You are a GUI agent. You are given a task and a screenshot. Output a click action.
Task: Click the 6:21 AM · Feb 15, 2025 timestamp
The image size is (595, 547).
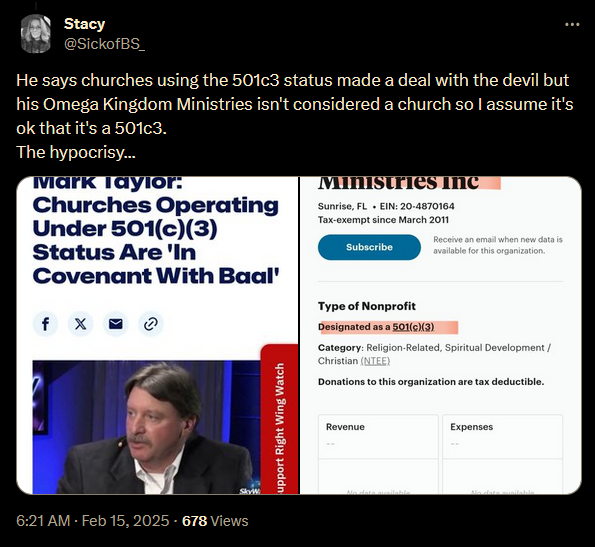[93, 520]
